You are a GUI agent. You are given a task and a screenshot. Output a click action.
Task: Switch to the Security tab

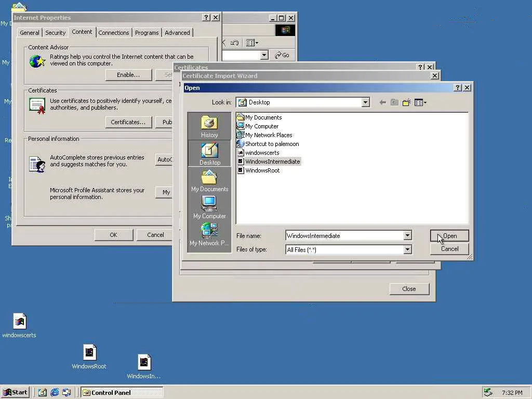pos(55,33)
